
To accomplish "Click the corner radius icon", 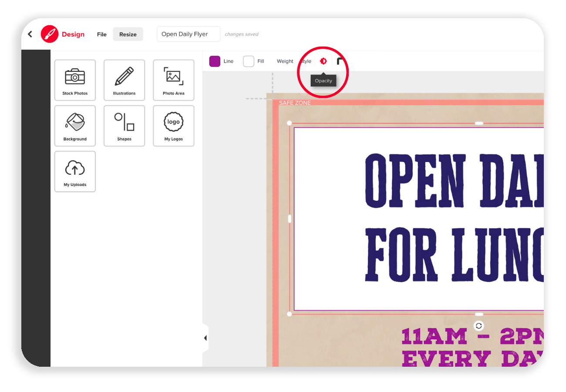I will (x=340, y=61).
